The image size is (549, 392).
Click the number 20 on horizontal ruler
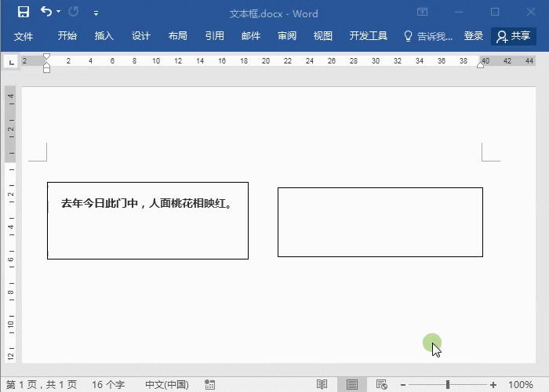(x=266, y=61)
